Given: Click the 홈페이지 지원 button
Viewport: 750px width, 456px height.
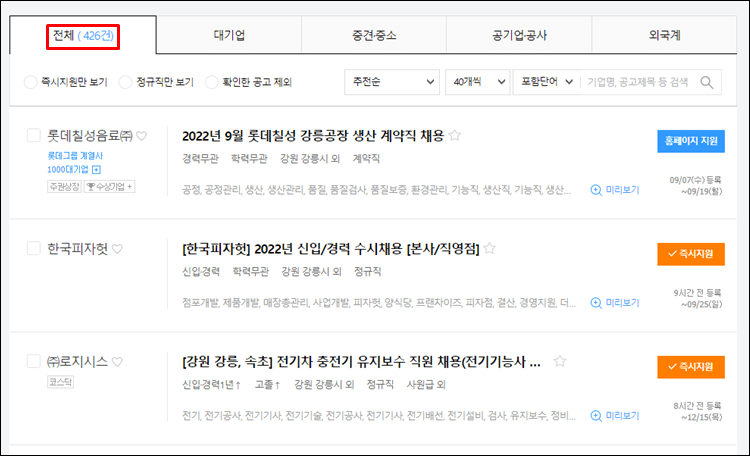Looking at the screenshot, I should coord(691,141).
